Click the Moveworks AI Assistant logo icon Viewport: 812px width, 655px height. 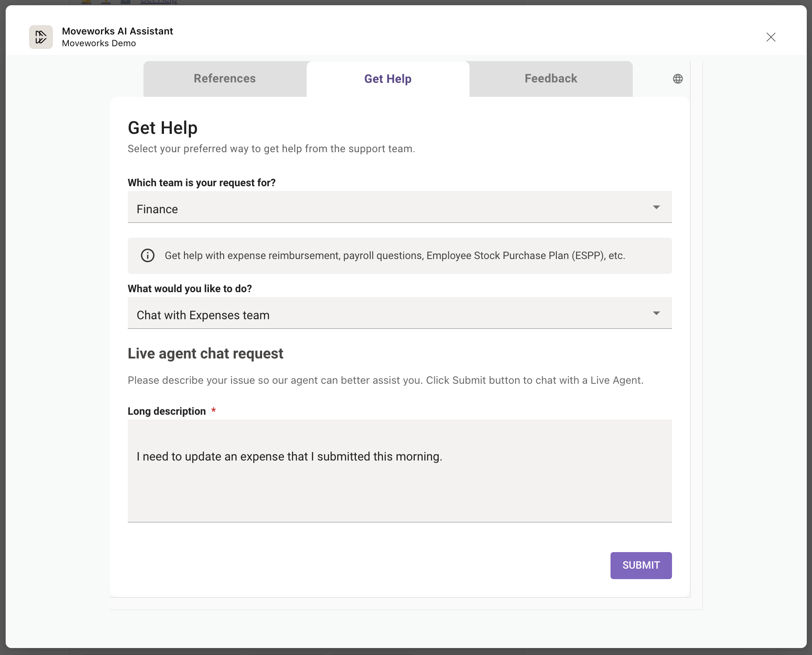[41, 37]
